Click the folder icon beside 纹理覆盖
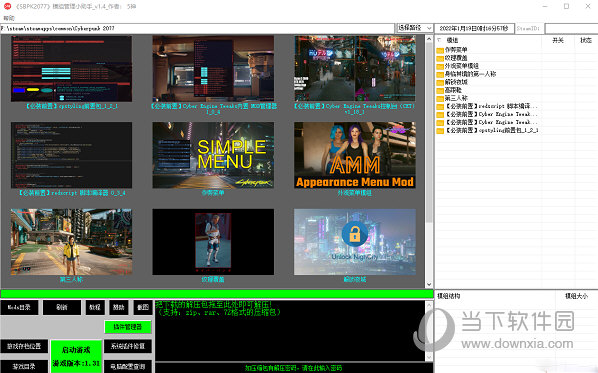This screenshot has width=598, height=373. click(x=440, y=58)
